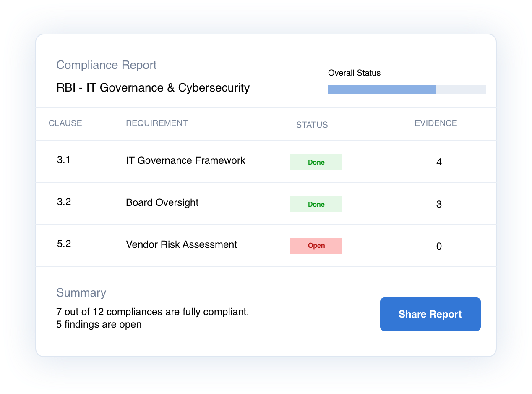Click the Share Report button
This screenshot has height=394, width=532.
click(430, 314)
